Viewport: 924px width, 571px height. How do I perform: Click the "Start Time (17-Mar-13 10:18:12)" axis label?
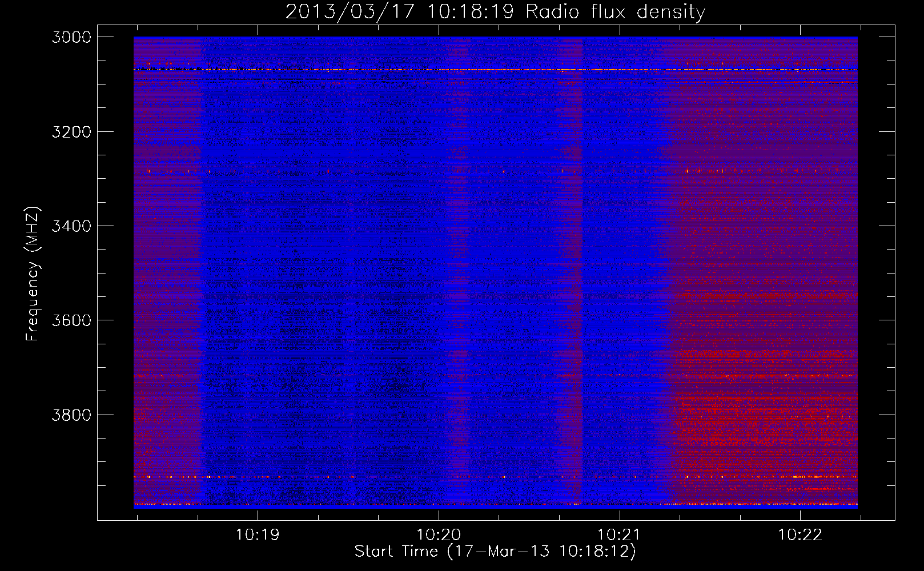(x=495, y=552)
